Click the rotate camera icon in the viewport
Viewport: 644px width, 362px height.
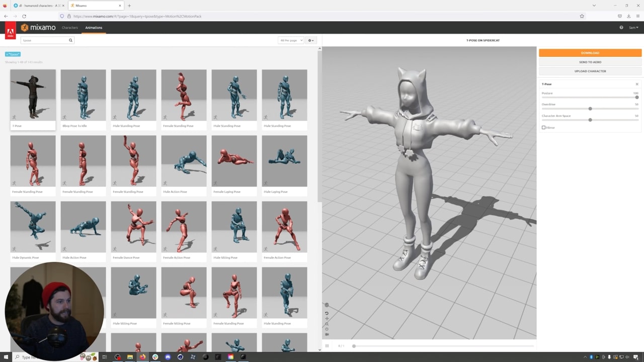327,313
